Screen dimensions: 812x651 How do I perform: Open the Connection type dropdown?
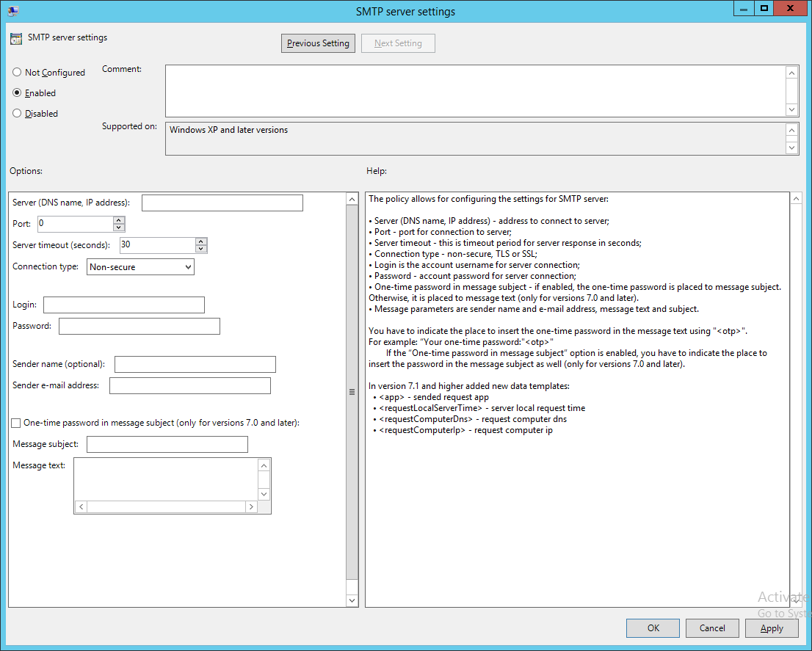tap(140, 267)
